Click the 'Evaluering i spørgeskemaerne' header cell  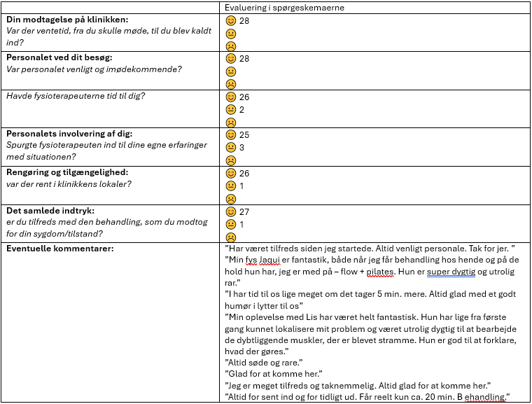pos(284,7)
